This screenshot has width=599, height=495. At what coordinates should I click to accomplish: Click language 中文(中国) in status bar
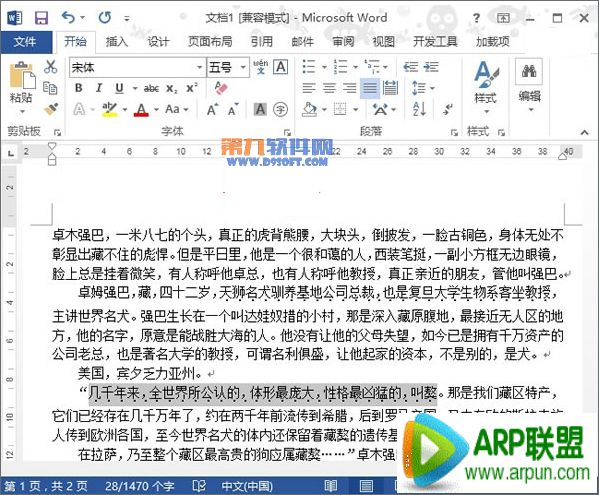pyautogui.click(x=247, y=486)
